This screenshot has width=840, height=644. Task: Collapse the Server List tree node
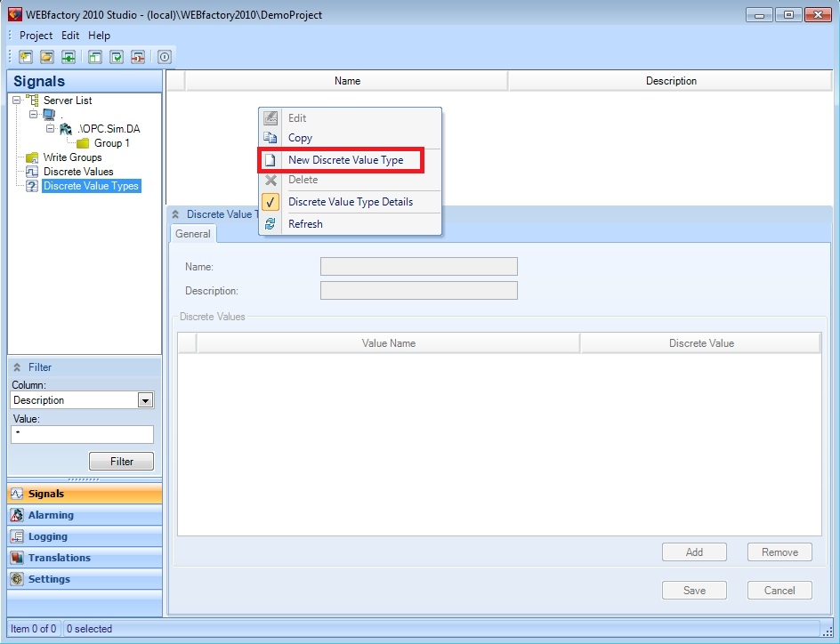click(17, 101)
